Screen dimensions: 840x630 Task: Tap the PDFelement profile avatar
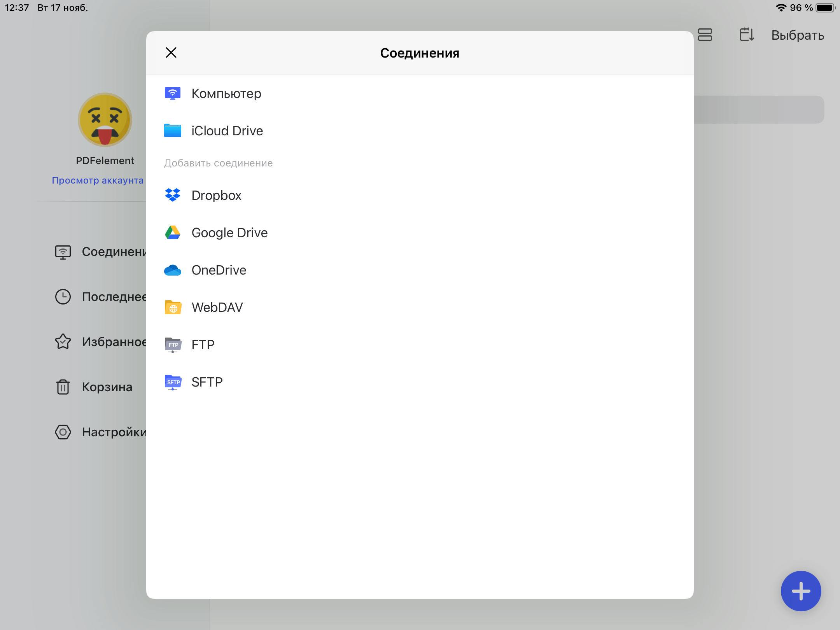point(105,120)
